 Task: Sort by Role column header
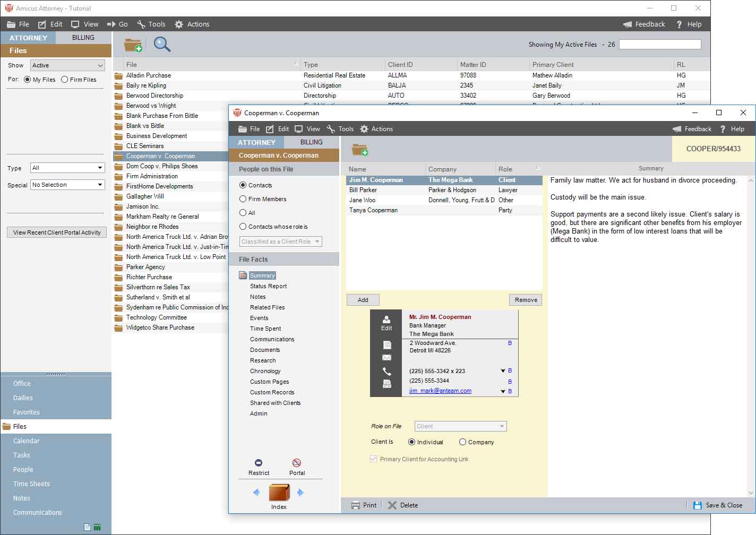click(x=518, y=169)
